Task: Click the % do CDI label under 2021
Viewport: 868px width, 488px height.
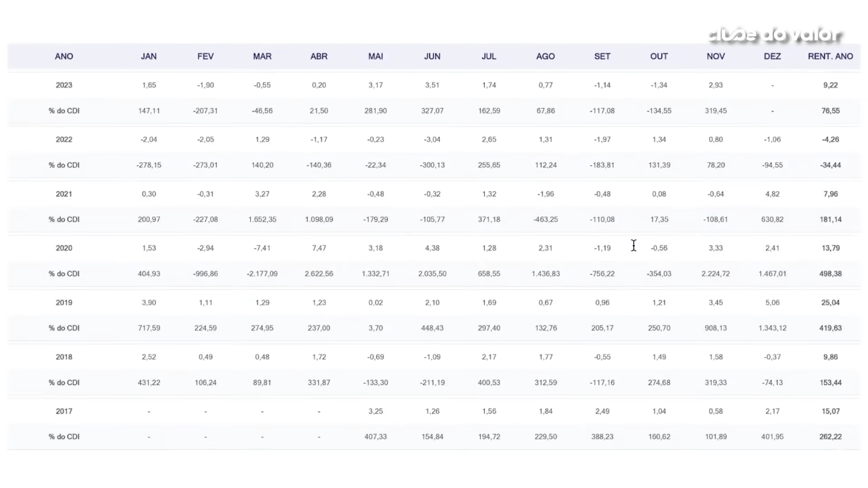Action: pos(64,220)
